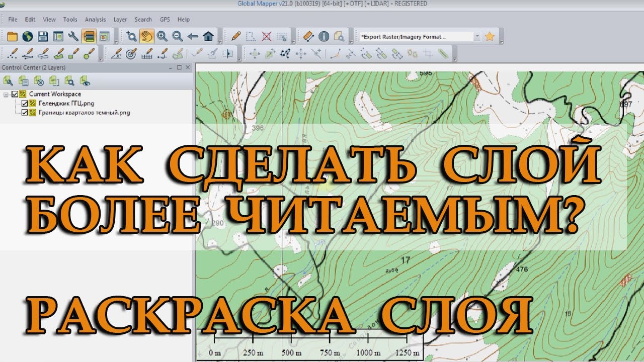Select the Measure ruler tool
The width and height of the screenshot is (644, 362).
[x=308, y=36]
